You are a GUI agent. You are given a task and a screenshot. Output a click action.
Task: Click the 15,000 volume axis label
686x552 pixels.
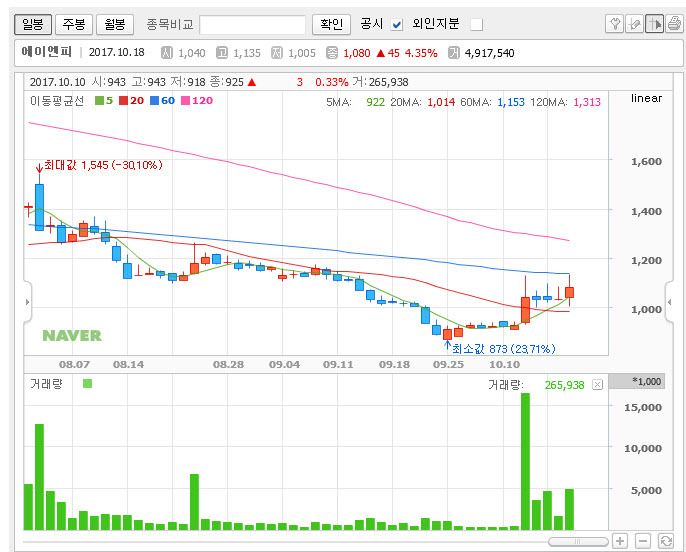click(643, 407)
